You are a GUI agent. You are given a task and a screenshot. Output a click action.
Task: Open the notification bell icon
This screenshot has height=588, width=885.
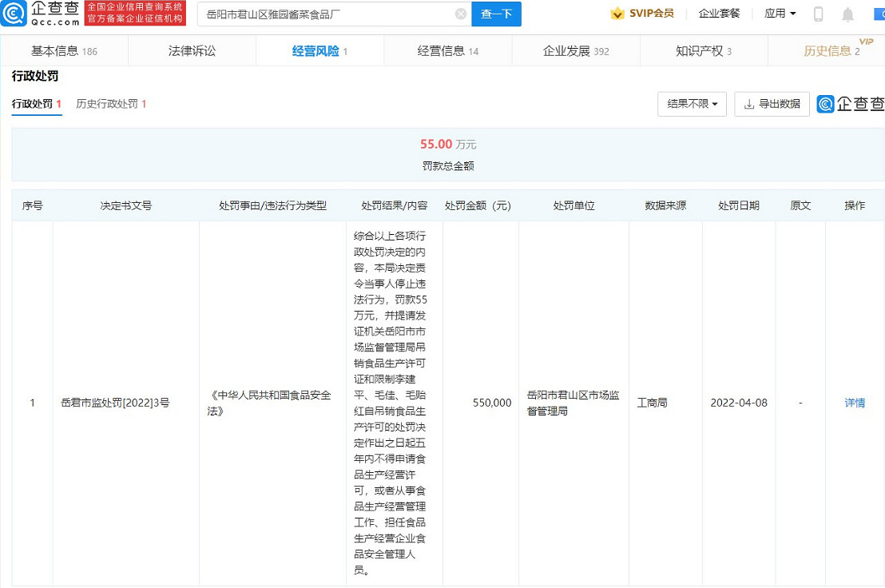(x=848, y=14)
